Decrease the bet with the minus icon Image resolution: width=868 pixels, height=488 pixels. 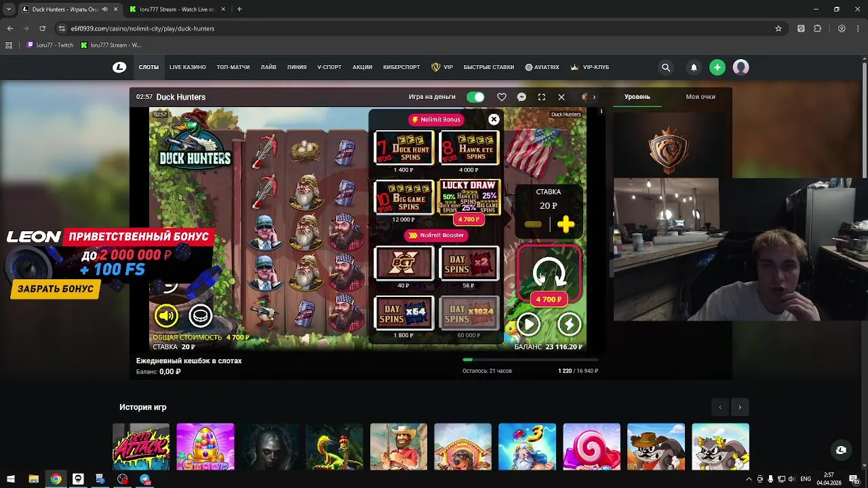click(x=533, y=224)
